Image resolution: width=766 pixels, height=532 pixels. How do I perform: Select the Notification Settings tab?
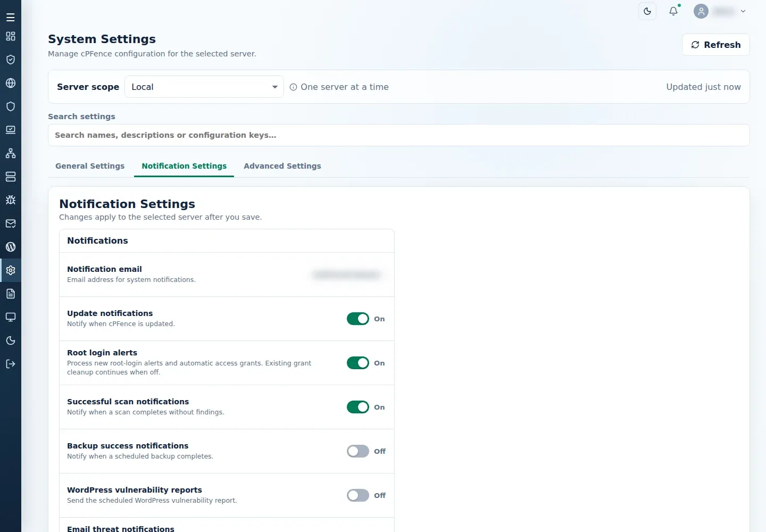[184, 166]
